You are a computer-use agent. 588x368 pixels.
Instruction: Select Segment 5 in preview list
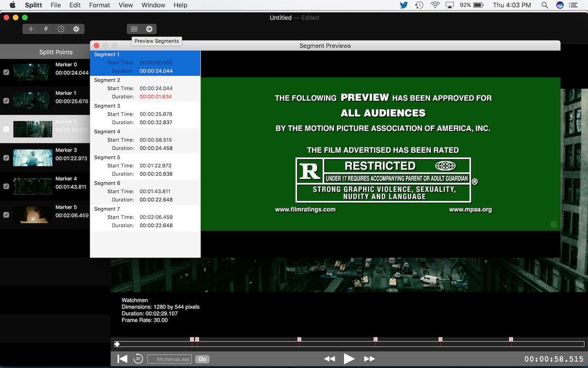pos(145,166)
